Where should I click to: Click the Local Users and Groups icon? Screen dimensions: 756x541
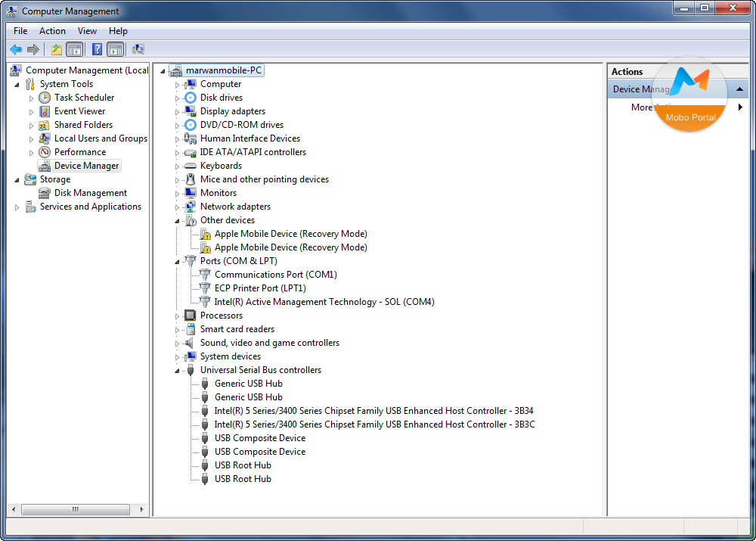coord(45,138)
